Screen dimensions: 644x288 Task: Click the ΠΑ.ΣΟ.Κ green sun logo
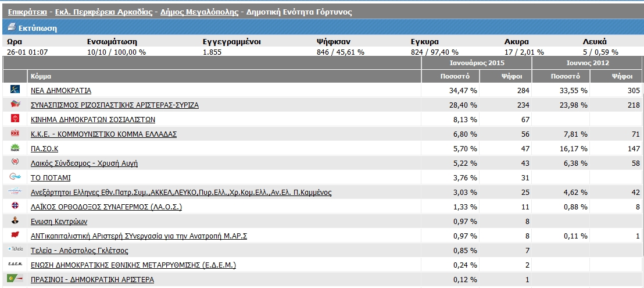16,148
